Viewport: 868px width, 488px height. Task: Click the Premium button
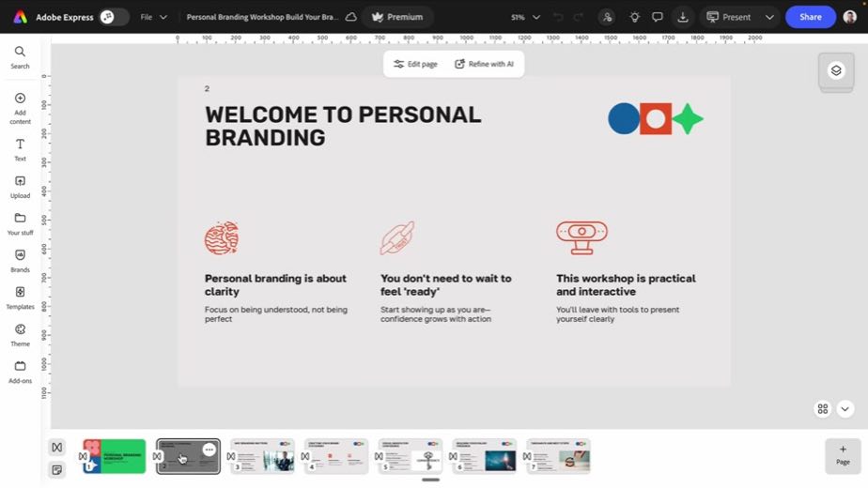click(x=397, y=17)
